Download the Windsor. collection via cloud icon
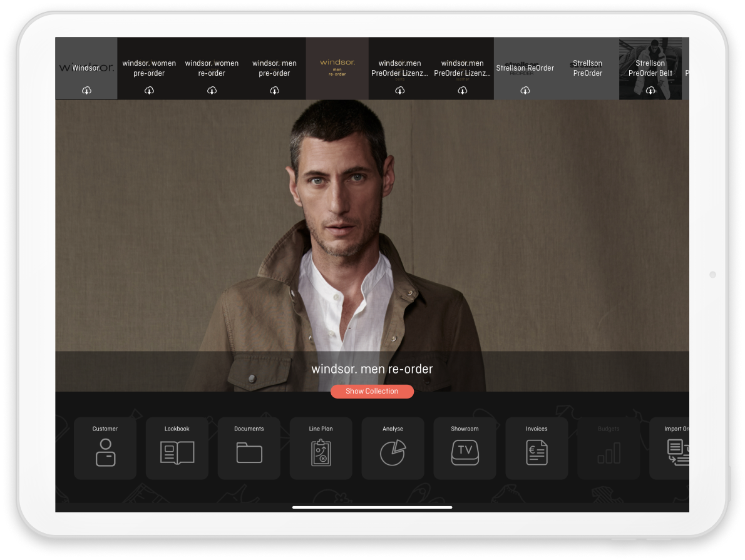 pos(86,90)
